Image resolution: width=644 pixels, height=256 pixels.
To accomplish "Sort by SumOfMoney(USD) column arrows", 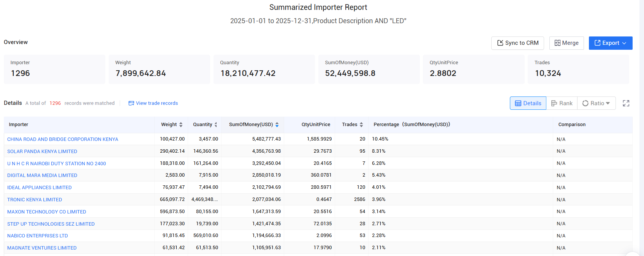I will (x=277, y=125).
